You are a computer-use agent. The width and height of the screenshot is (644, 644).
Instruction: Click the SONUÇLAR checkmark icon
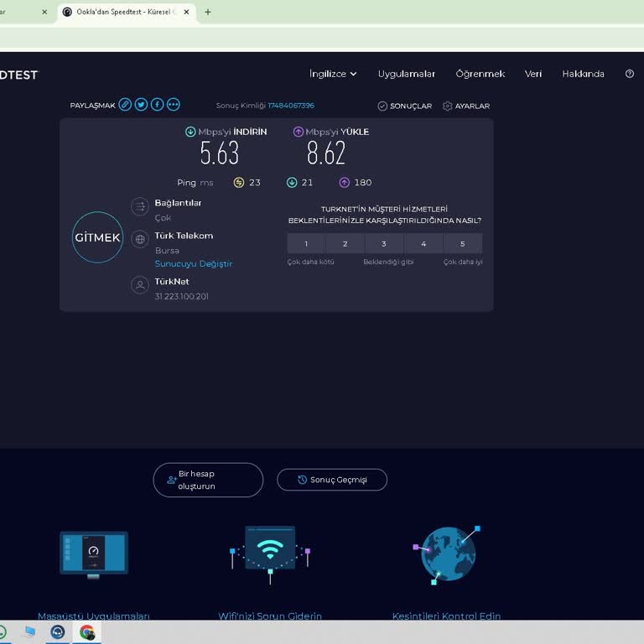pyautogui.click(x=382, y=106)
